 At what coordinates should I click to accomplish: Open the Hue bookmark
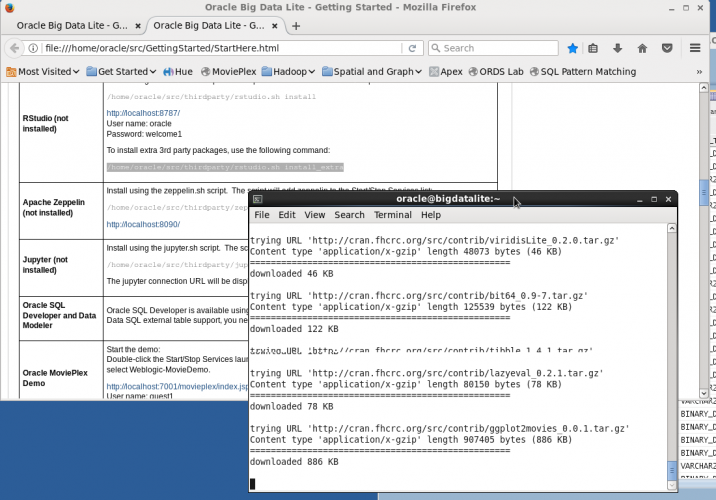point(178,72)
